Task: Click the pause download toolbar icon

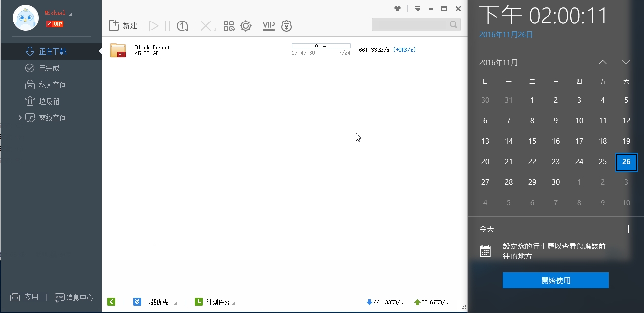Action: [167, 26]
